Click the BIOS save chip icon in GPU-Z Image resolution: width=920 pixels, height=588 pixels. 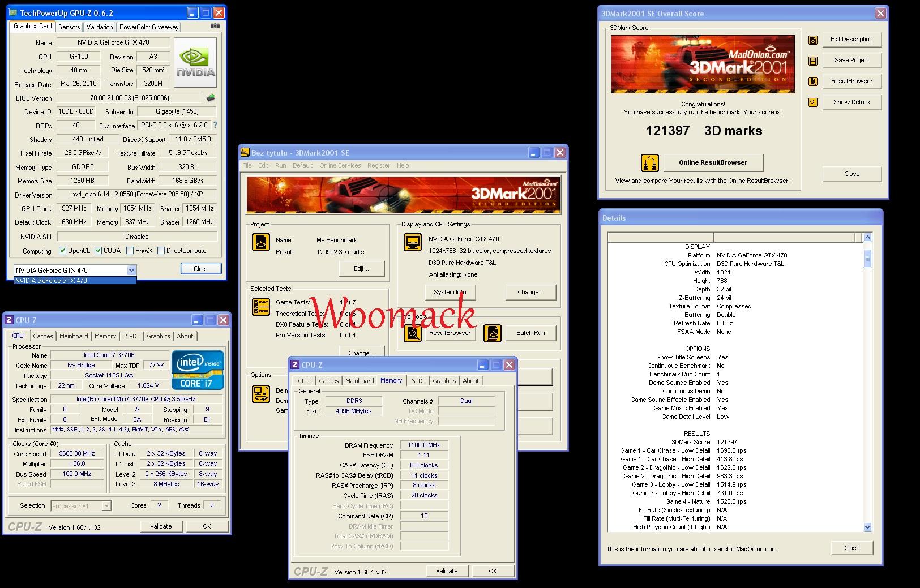211,98
